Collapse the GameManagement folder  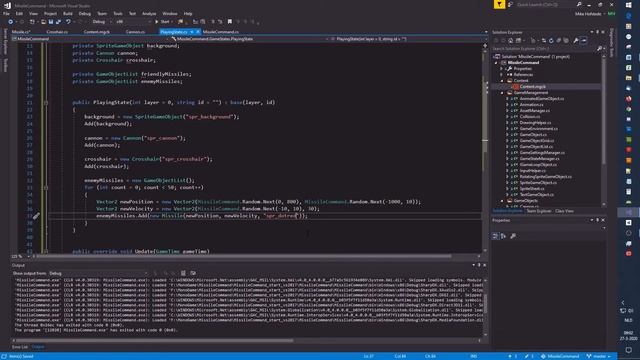pyautogui.click(x=502, y=93)
